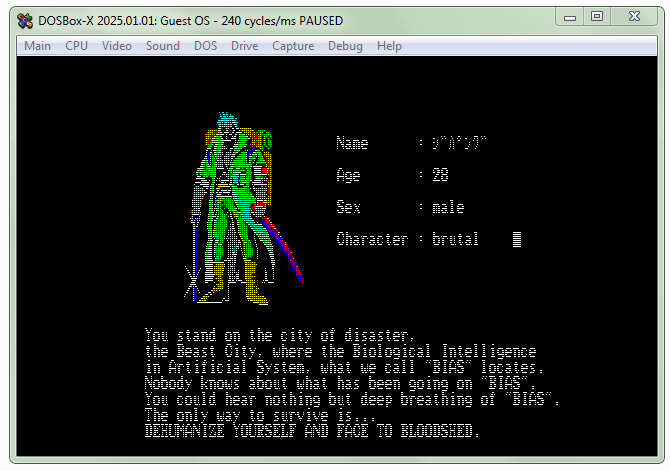
Task: Click the DOSBox-X window title text
Action: click(191, 21)
